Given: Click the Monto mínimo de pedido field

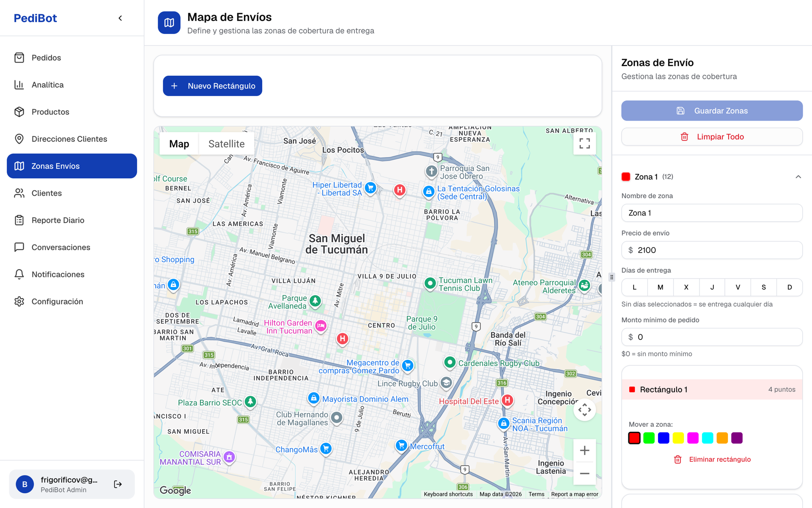Looking at the screenshot, I should (712, 337).
